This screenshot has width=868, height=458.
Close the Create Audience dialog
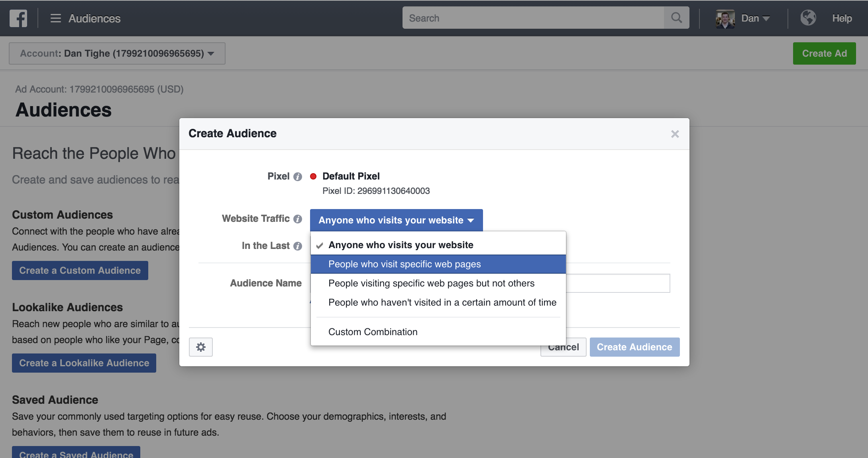[675, 134]
